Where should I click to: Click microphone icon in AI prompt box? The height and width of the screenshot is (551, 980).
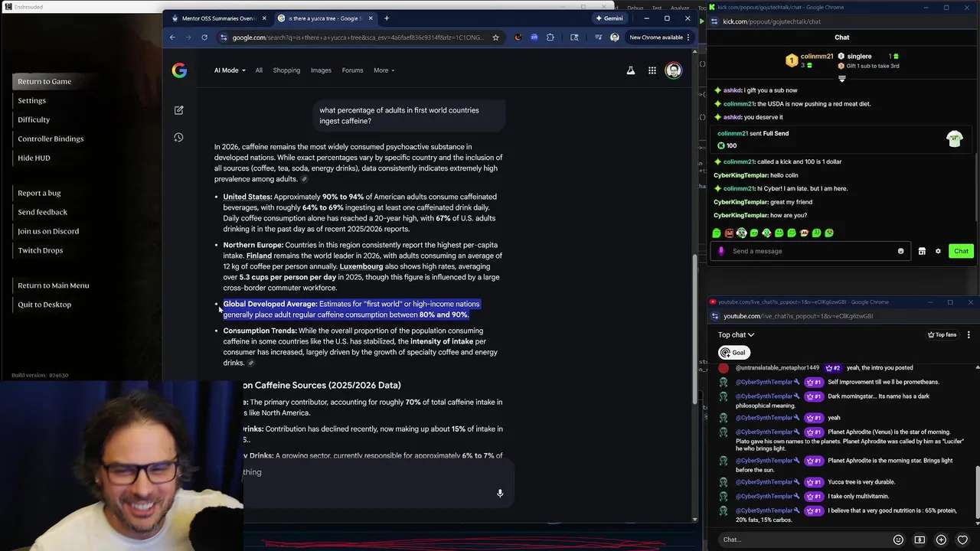tap(500, 494)
